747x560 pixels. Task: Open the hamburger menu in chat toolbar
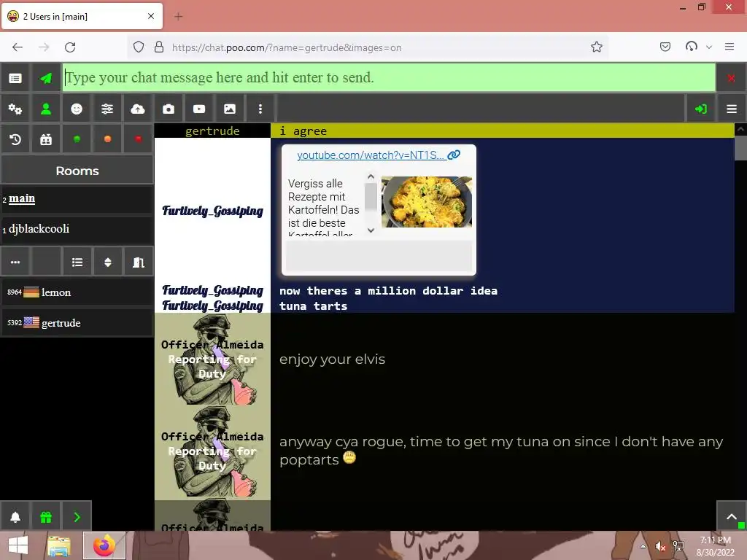coord(731,109)
